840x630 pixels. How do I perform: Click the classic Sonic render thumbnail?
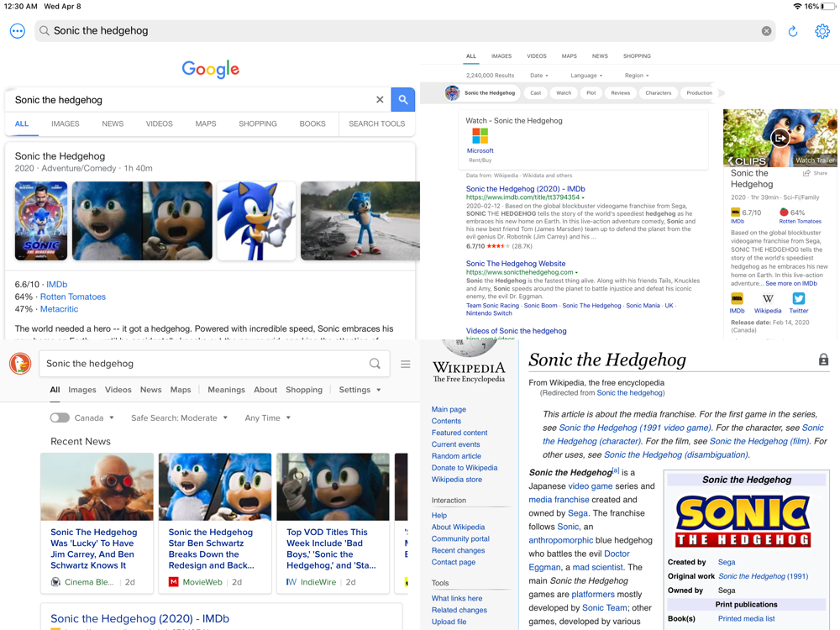[256, 221]
